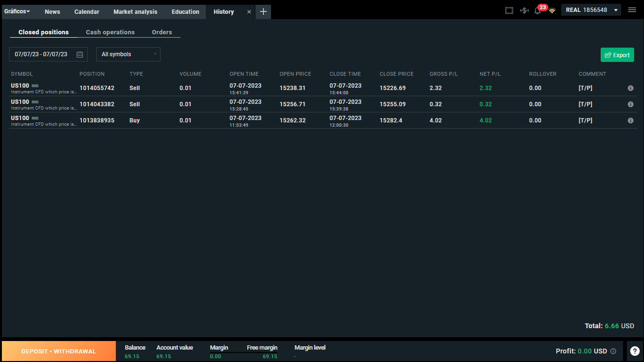This screenshot has height=362, width=644.
Task: Expand the REAL 1856548 account selector
Action: coord(591,10)
